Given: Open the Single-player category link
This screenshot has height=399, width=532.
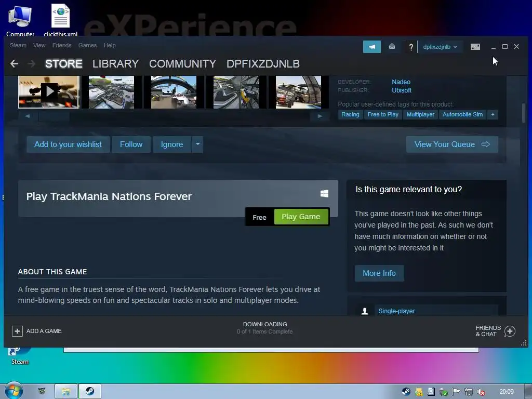Looking at the screenshot, I should click(x=396, y=311).
